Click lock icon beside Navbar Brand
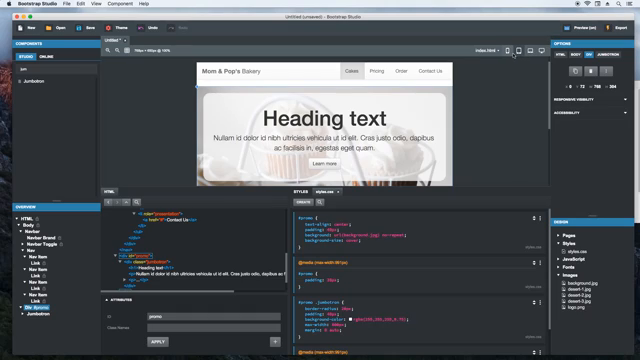Viewport: 640px width, 360px height. coord(59,238)
